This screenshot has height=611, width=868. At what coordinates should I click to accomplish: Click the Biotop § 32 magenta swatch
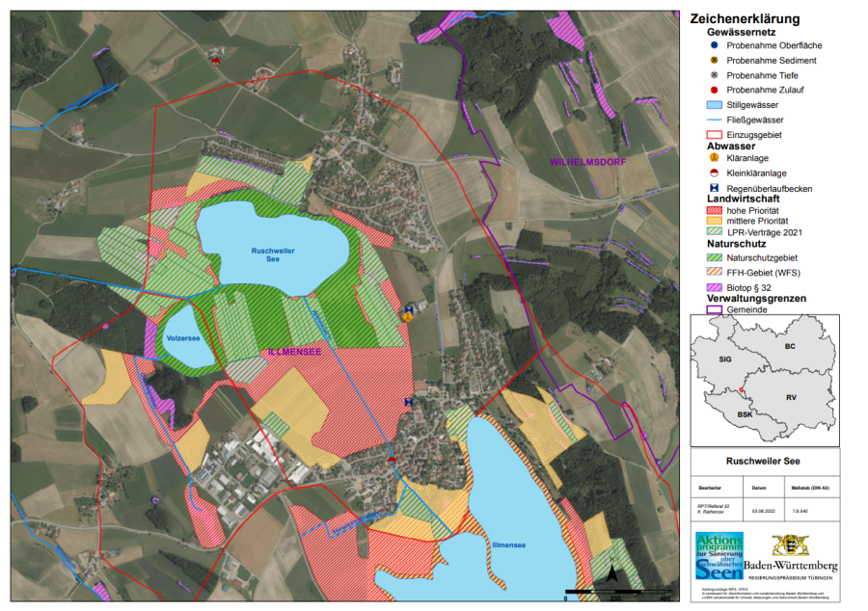point(713,287)
